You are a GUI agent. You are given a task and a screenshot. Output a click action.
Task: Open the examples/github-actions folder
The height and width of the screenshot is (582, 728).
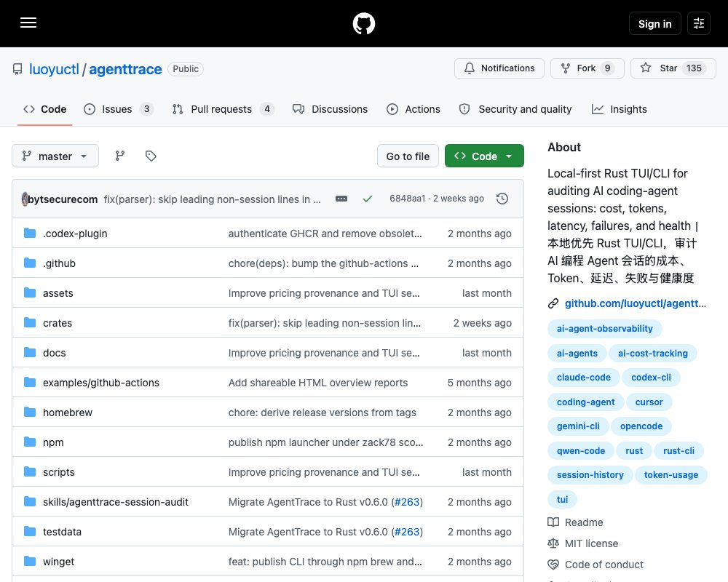(x=100, y=383)
